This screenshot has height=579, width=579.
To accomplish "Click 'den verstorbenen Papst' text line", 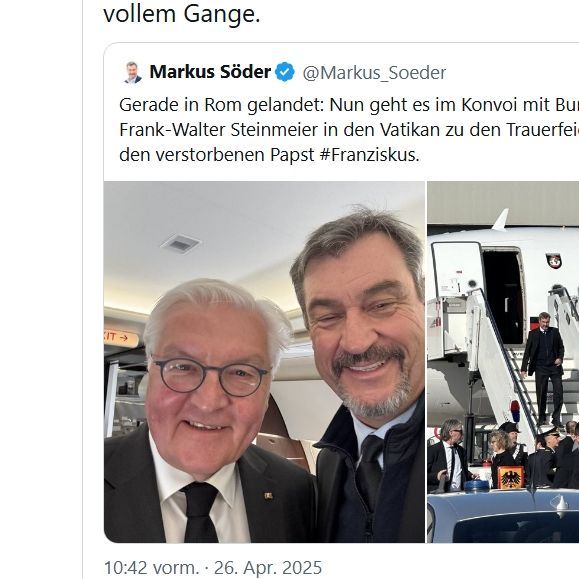I will 216,155.
